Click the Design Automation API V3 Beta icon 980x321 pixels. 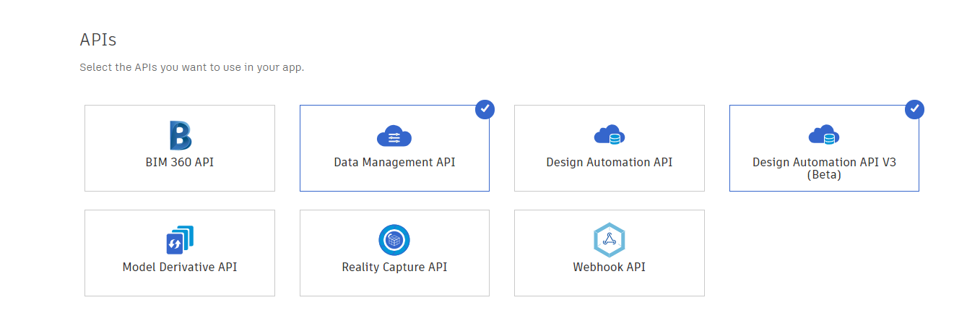pyautogui.click(x=824, y=135)
